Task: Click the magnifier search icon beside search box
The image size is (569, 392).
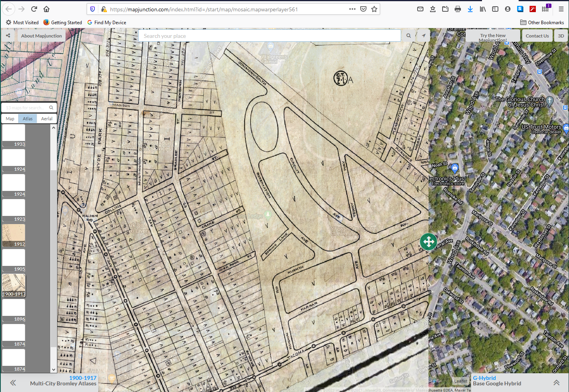Action: (x=409, y=36)
